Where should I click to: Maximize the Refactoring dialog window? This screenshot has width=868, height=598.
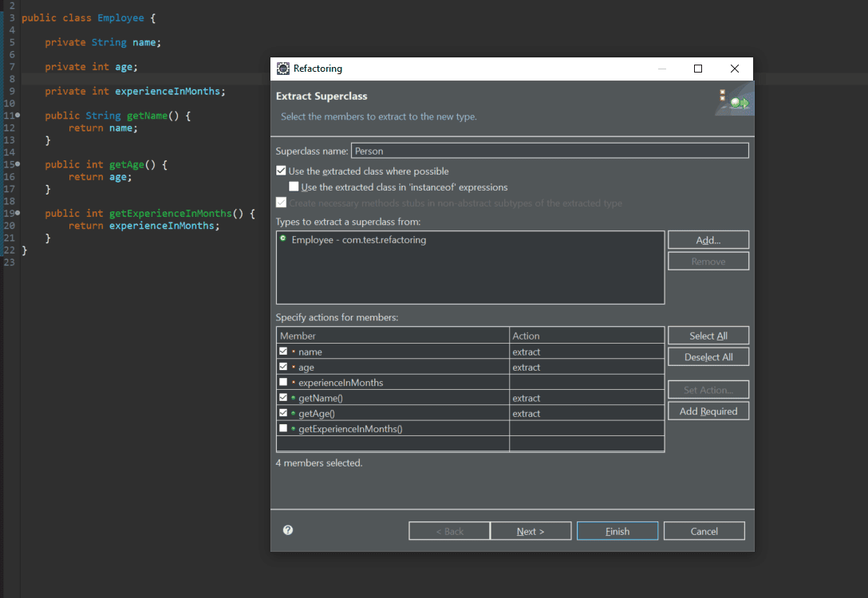click(698, 69)
